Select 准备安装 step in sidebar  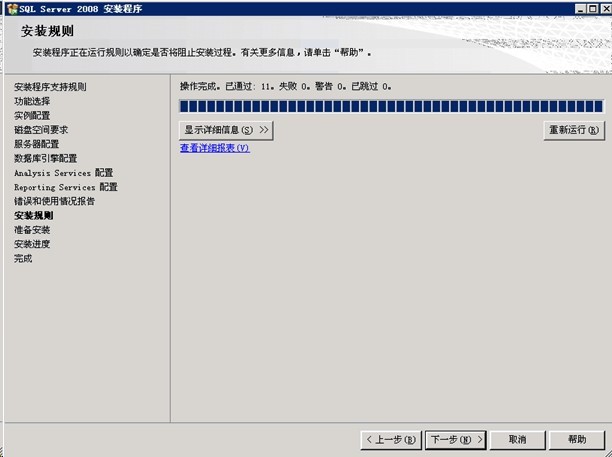(32, 230)
